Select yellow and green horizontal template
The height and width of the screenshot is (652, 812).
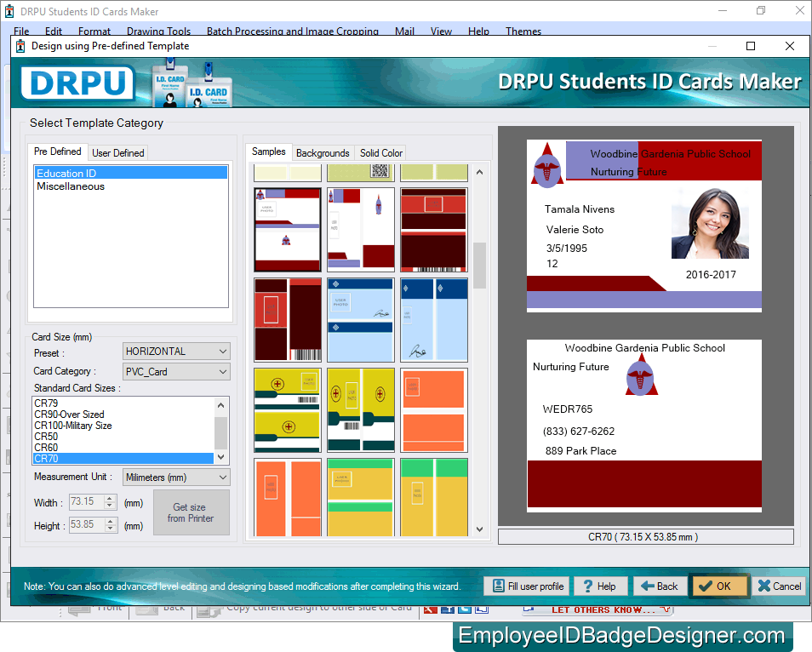tap(361, 497)
